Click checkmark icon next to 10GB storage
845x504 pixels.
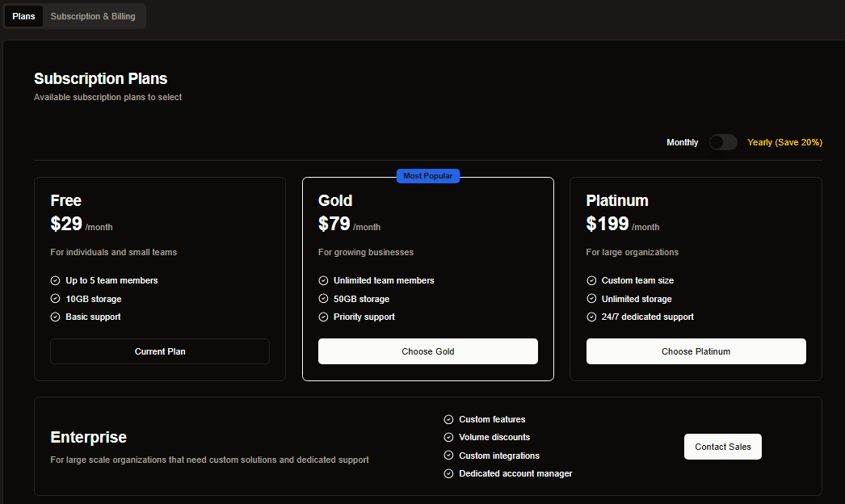55,299
